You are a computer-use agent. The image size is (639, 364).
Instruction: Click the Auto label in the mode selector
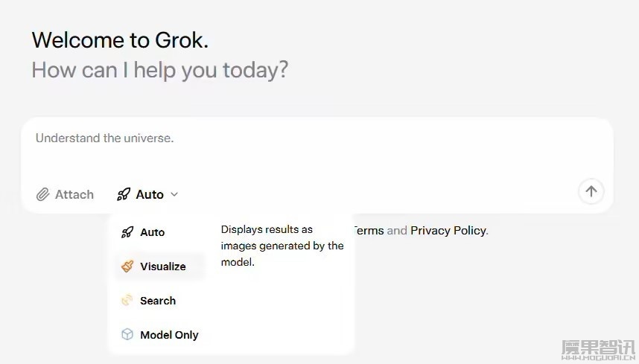click(x=150, y=194)
